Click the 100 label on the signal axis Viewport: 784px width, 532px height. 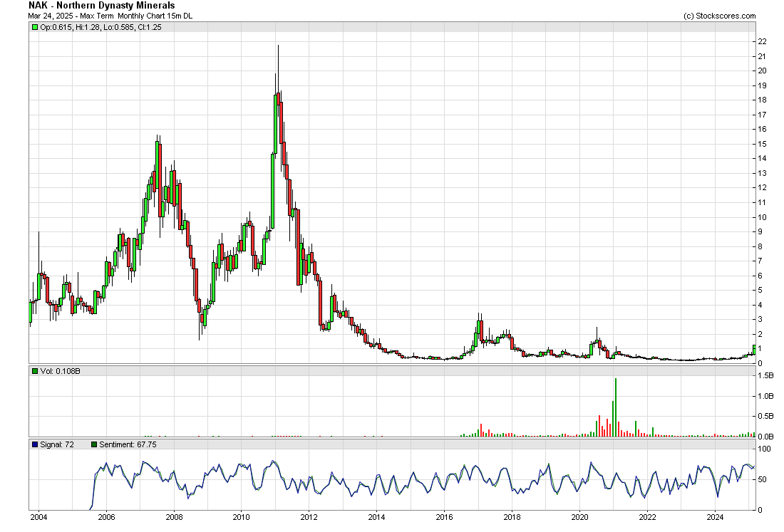point(765,449)
